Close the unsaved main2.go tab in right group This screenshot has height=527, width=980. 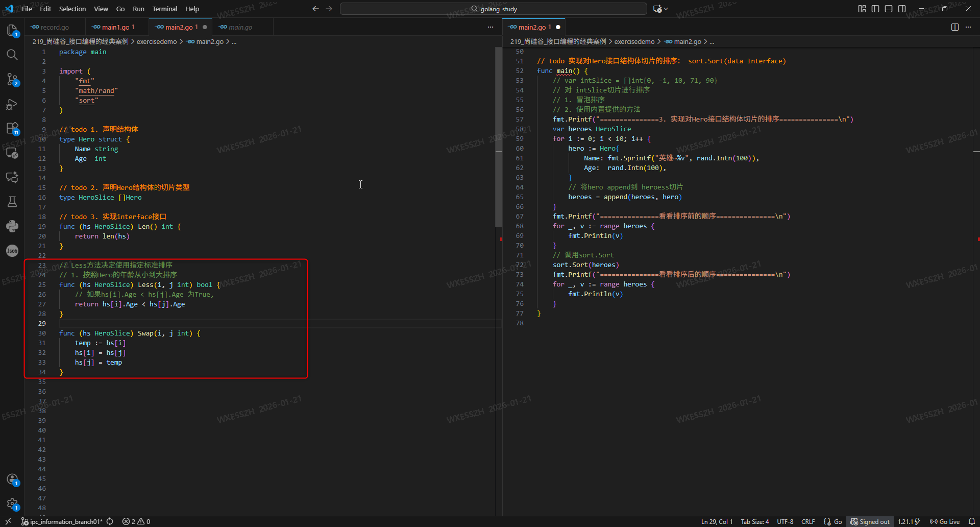pyautogui.click(x=558, y=27)
